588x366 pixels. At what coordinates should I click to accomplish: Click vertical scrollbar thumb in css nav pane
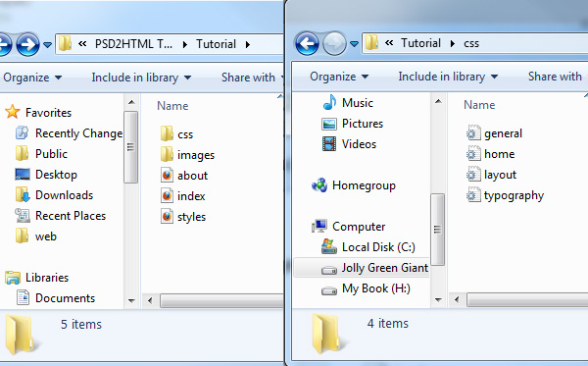click(x=437, y=230)
